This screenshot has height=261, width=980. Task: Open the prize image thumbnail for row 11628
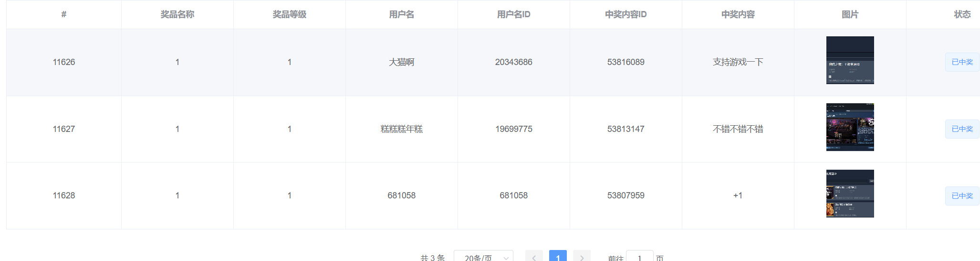(x=850, y=194)
